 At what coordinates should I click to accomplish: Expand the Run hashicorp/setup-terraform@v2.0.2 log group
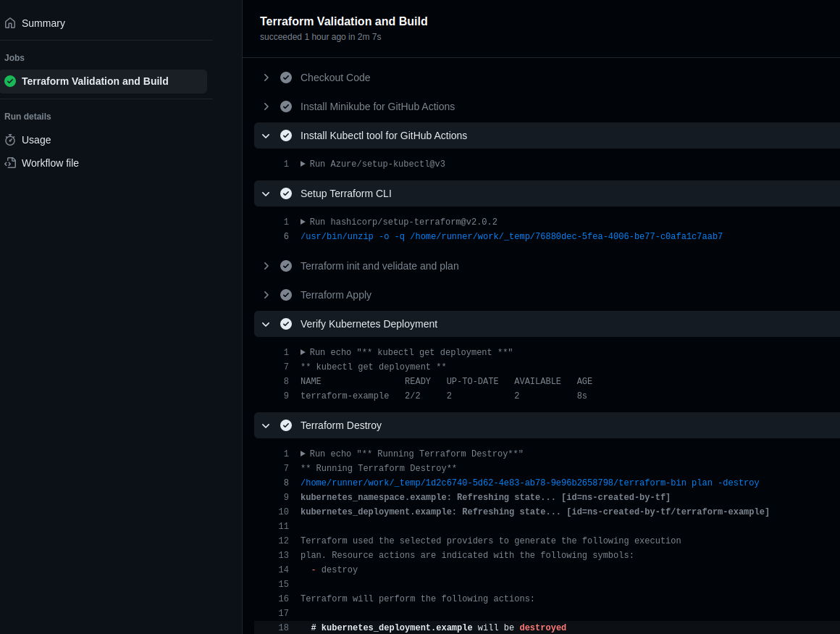click(303, 222)
